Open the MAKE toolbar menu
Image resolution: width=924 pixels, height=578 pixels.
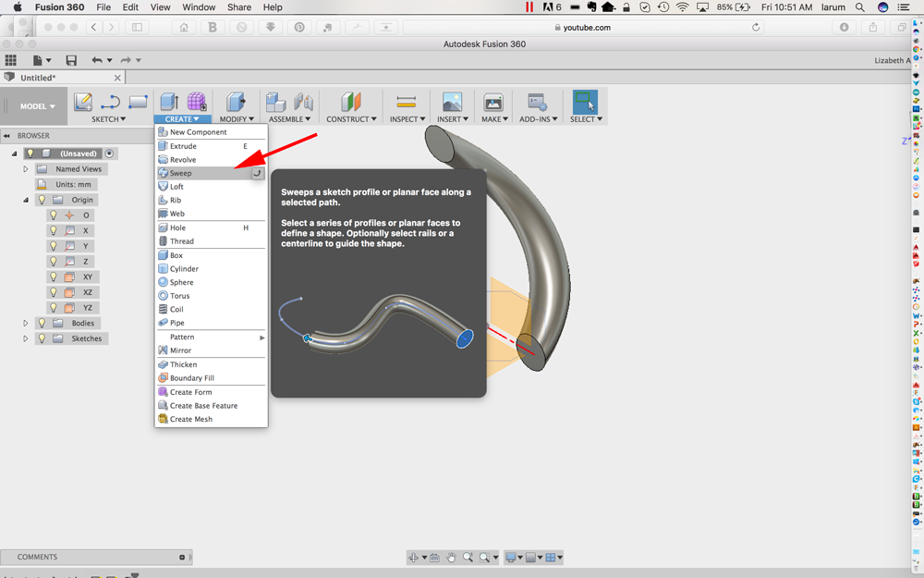[x=494, y=119]
